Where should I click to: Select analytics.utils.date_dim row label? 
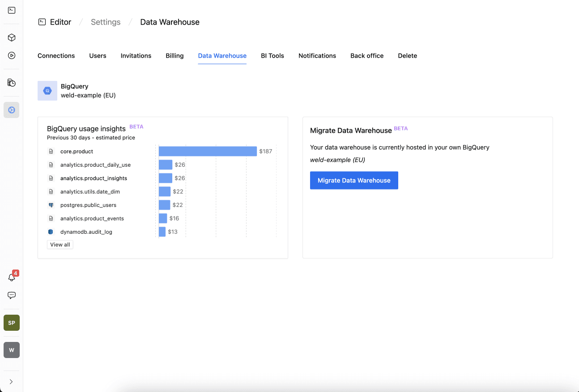click(90, 192)
